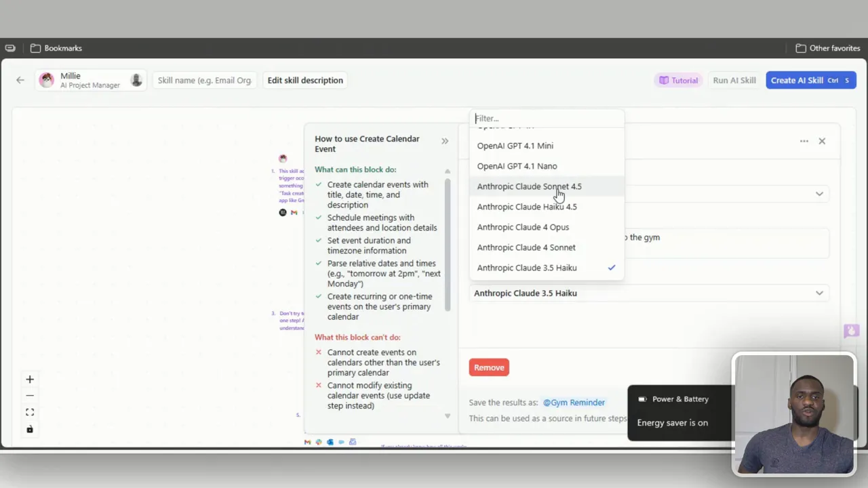Pick Anthropic Claude 4 Opus
Viewport: 868px width, 488px height.
[x=547, y=227]
